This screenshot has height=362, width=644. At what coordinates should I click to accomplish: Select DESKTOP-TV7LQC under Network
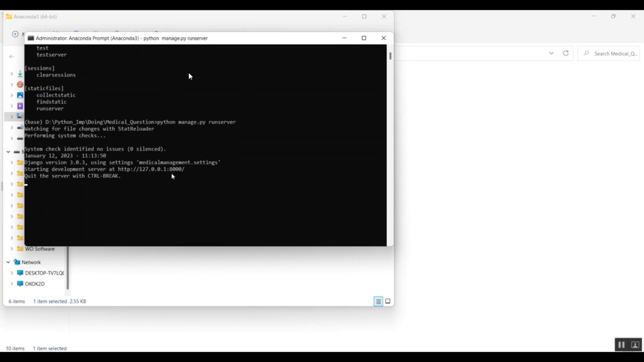coord(45,273)
